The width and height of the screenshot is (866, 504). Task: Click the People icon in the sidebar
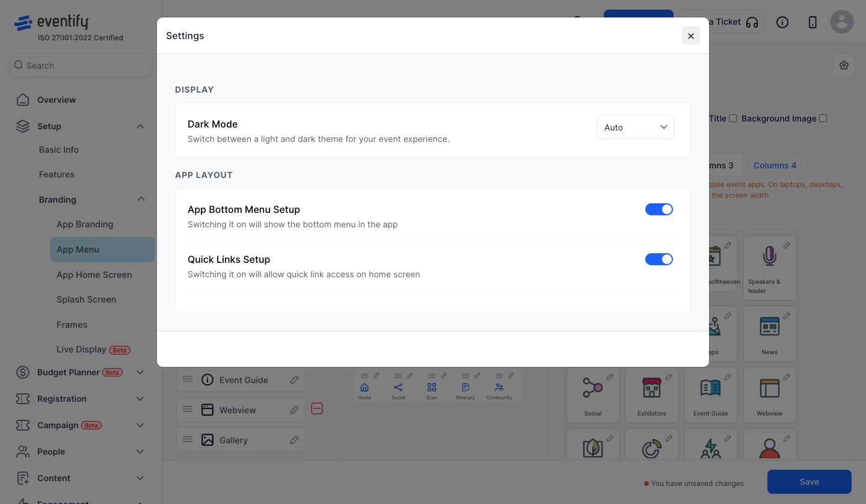pyautogui.click(x=23, y=452)
